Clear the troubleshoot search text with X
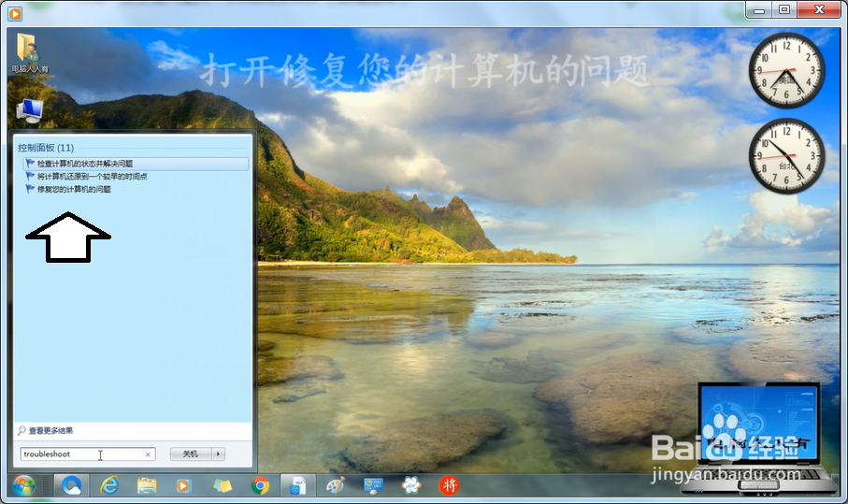Screen dimensions: 848x504 (148, 454)
